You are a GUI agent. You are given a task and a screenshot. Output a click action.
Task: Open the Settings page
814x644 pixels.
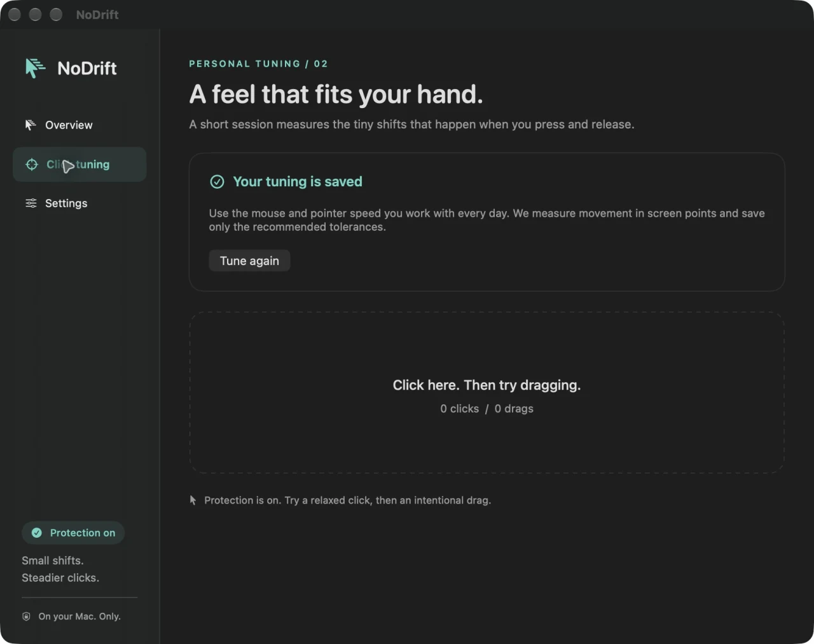(79, 203)
